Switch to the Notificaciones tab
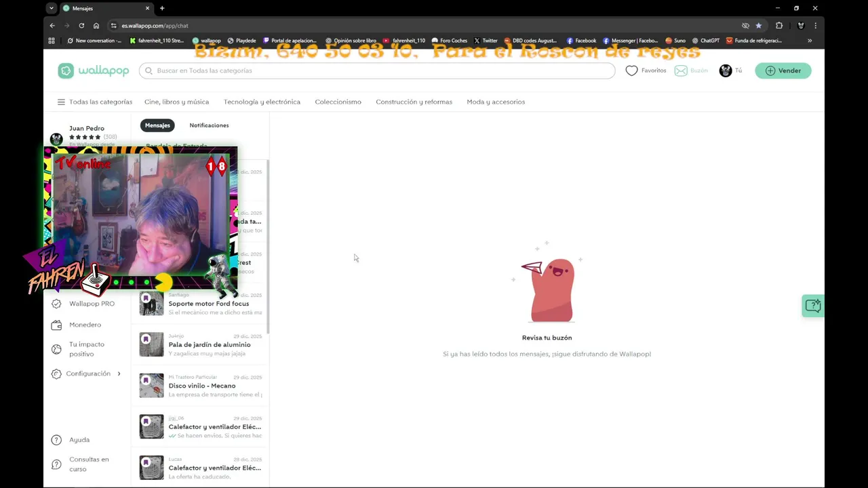The width and height of the screenshot is (868, 488). [x=209, y=125]
